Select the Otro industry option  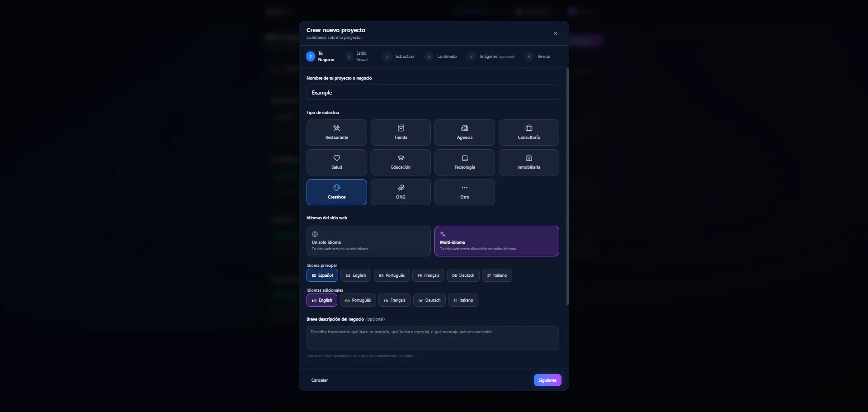point(464,192)
